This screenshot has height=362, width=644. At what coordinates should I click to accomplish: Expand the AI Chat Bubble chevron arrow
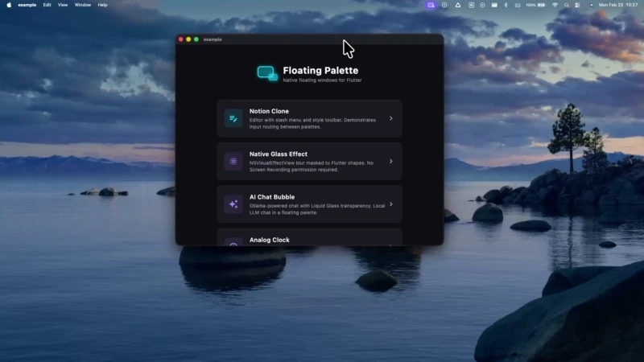[391, 204]
